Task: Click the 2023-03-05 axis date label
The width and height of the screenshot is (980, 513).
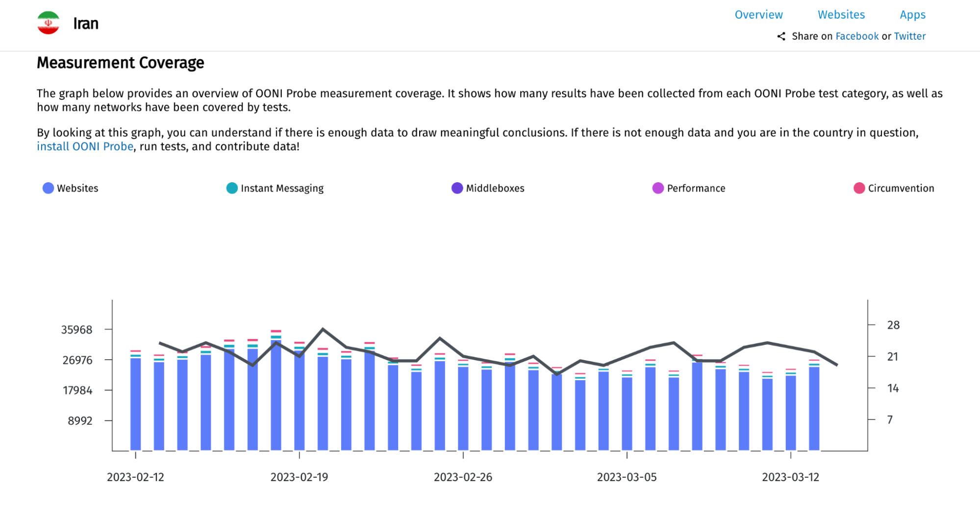Action: coord(627,477)
